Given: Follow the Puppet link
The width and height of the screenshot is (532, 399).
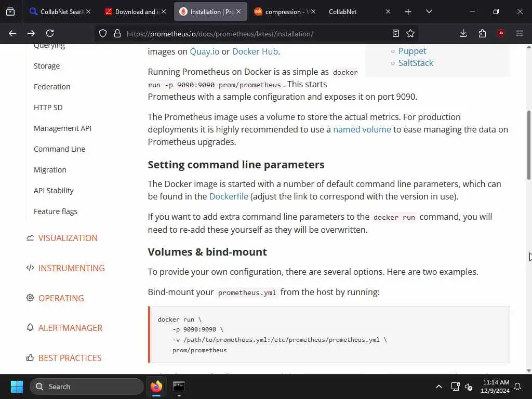Looking at the screenshot, I should [x=412, y=51].
